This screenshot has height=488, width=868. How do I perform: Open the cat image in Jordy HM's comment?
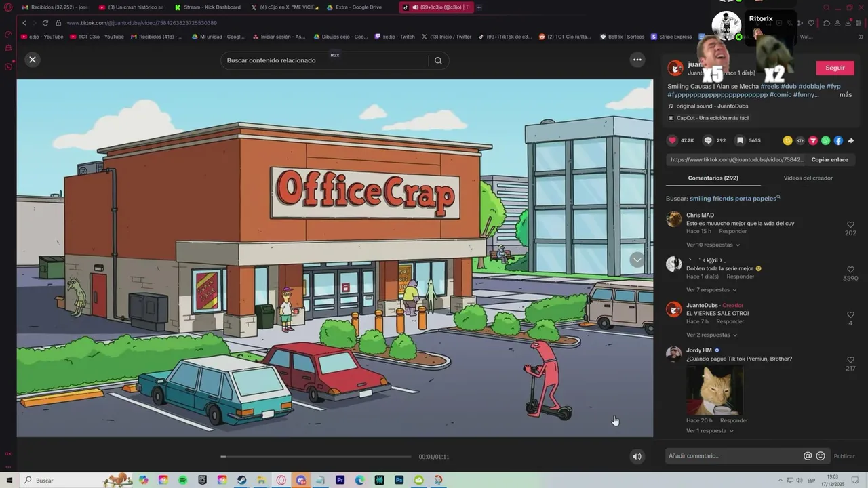(714, 390)
